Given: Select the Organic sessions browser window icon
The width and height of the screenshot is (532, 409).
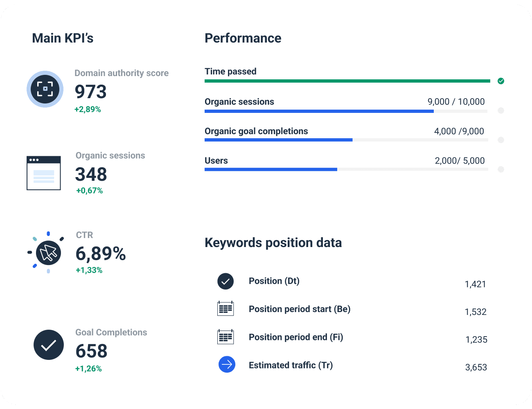Looking at the screenshot, I should point(44,173).
